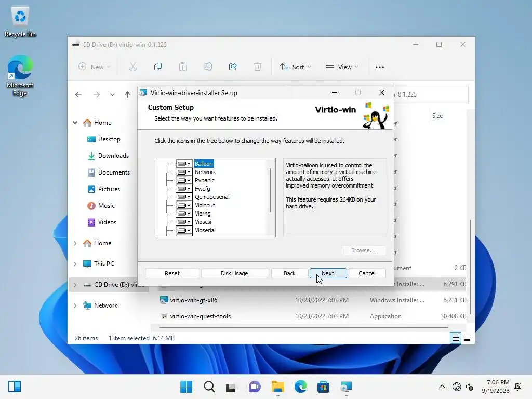Screen dimensions: 532x399
Task: Go Back in the installer
Action: click(x=289, y=273)
